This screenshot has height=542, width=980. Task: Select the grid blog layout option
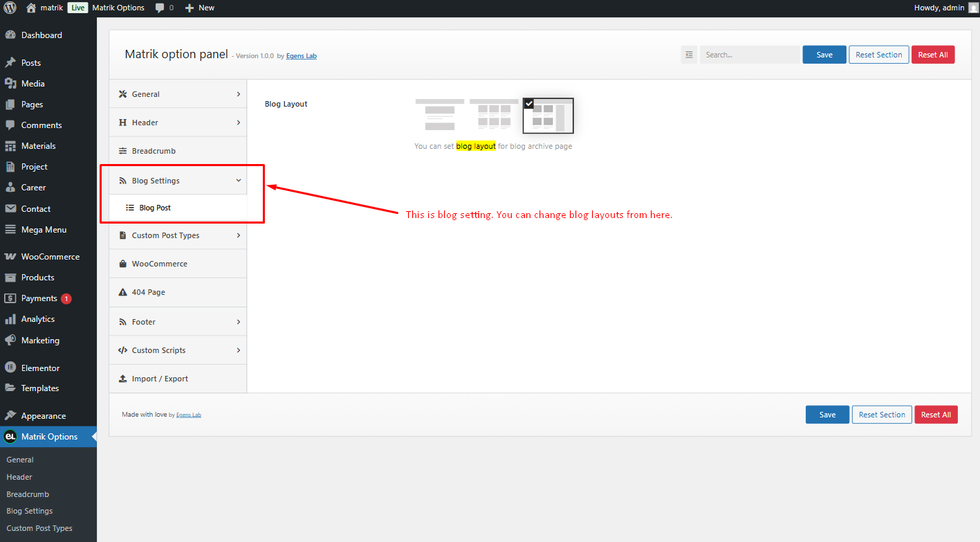pyautogui.click(x=494, y=115)
